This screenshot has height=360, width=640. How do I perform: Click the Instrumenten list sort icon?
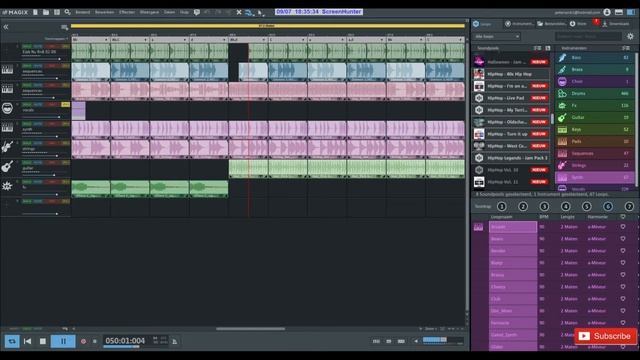(625, 48)
